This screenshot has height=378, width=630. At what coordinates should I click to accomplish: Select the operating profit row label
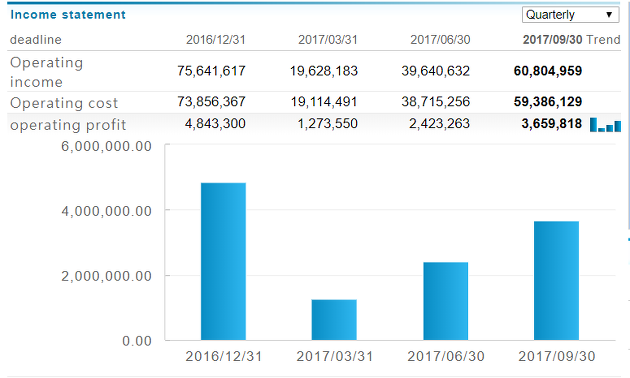68,125
